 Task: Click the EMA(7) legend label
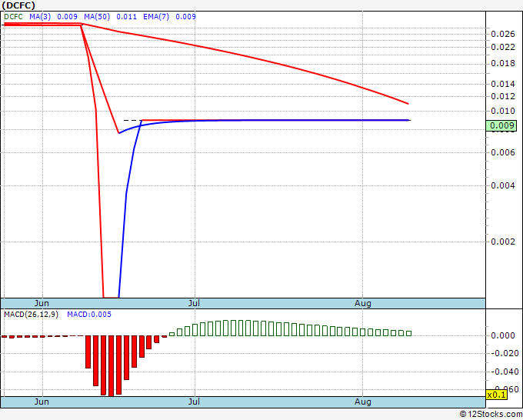pos(156,17)
